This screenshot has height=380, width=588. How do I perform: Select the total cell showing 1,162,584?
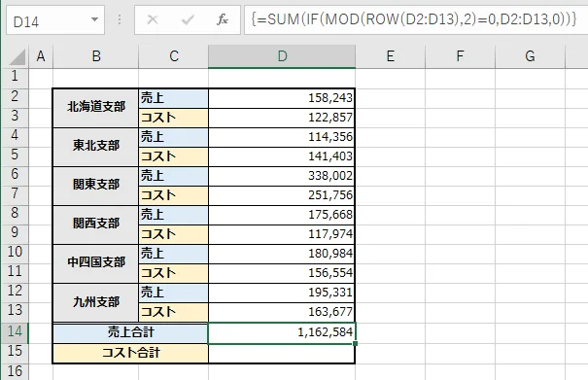[x=282, y=332]
